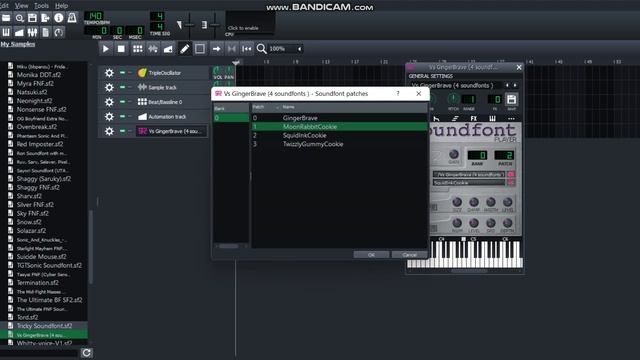640x360 pixels.
Task: Switch to selection edit mode
Action: coord(200,49)
